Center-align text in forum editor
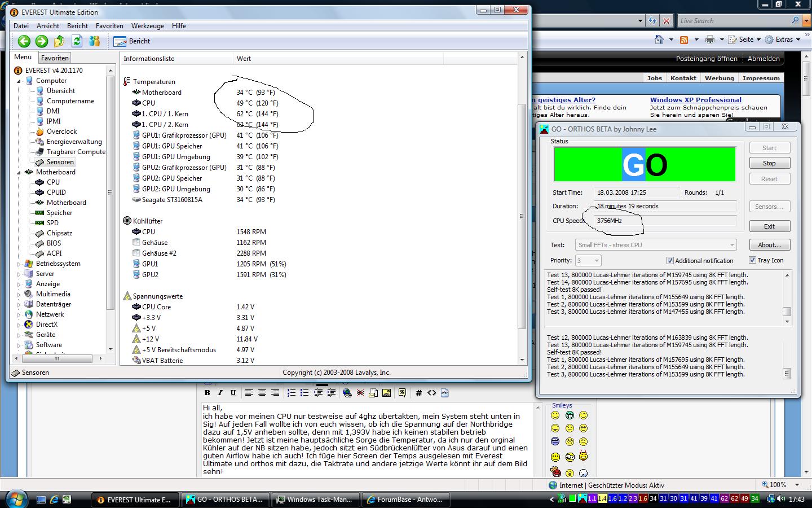812x508 pixels. 262,393
